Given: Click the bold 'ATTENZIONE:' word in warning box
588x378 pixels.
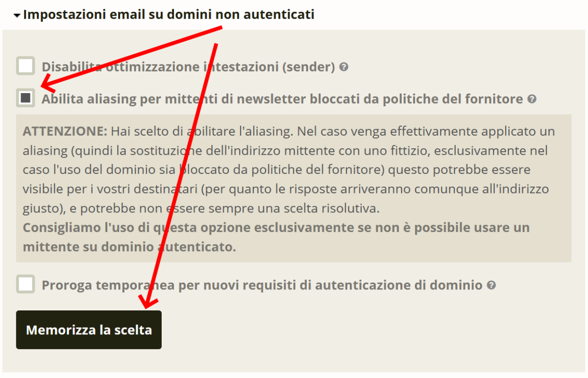Looking at the screenshot, I should [65, 132].
